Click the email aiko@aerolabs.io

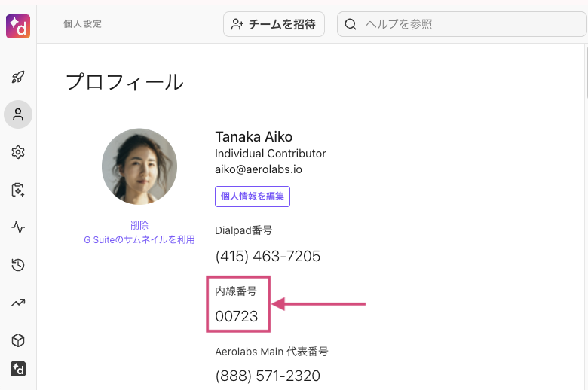(x=259, y=169)
